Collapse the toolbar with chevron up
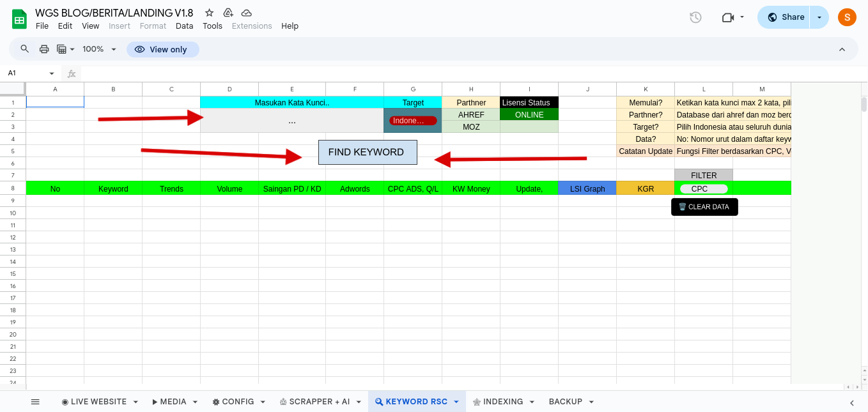This screenshot has height=412, width=868. tap(842, 49)
